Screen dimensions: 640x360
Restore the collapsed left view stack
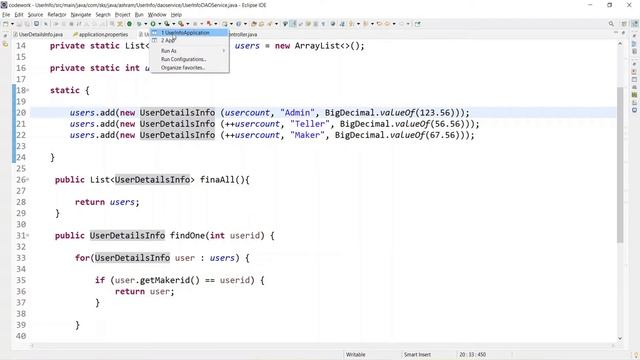pos(5,36)
